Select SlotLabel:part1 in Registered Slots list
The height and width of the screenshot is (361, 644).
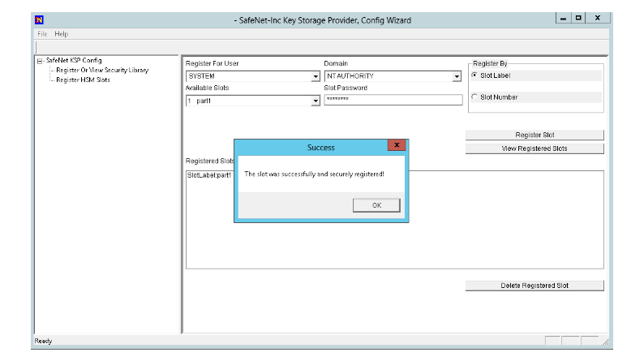click(209, 175)
